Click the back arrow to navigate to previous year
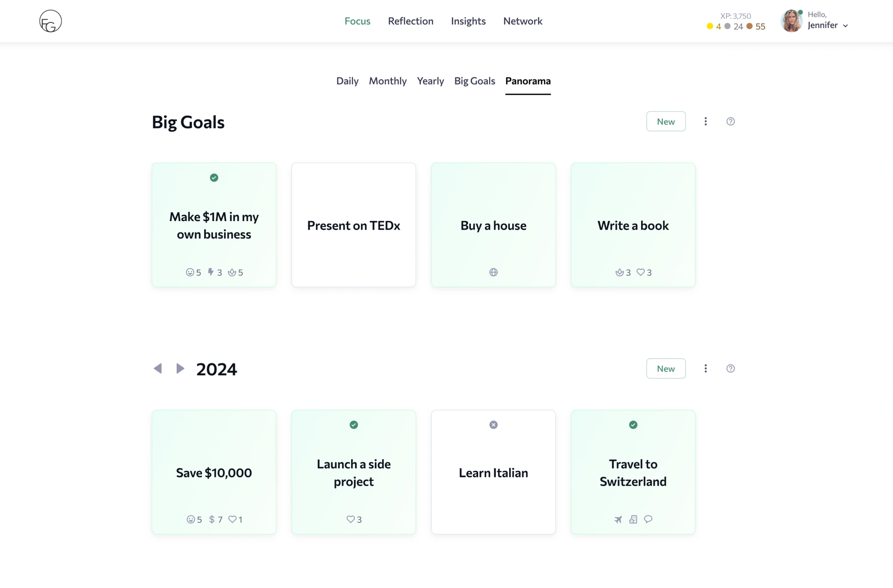Image resolution: width=893 pixels, height=588 pixels. 157,368
